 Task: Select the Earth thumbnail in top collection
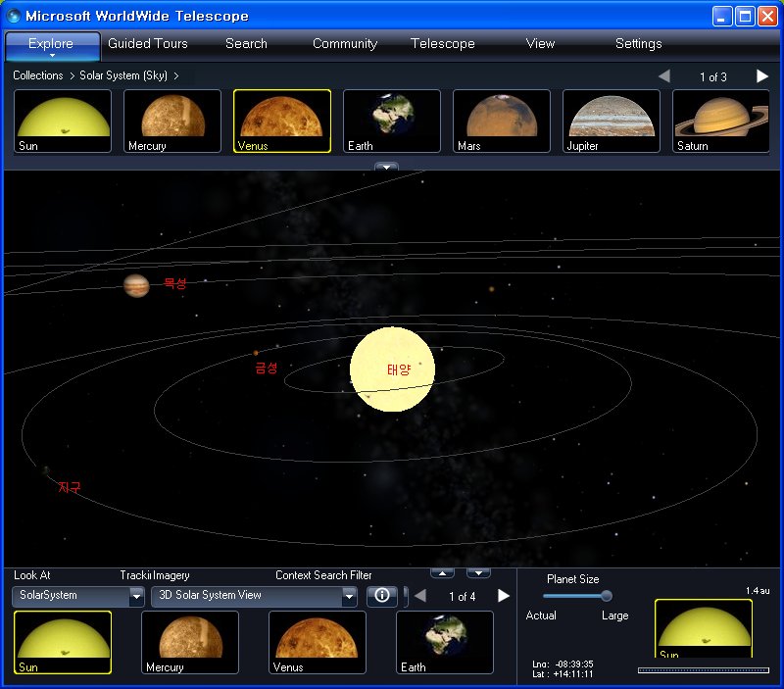coord(391,121)
